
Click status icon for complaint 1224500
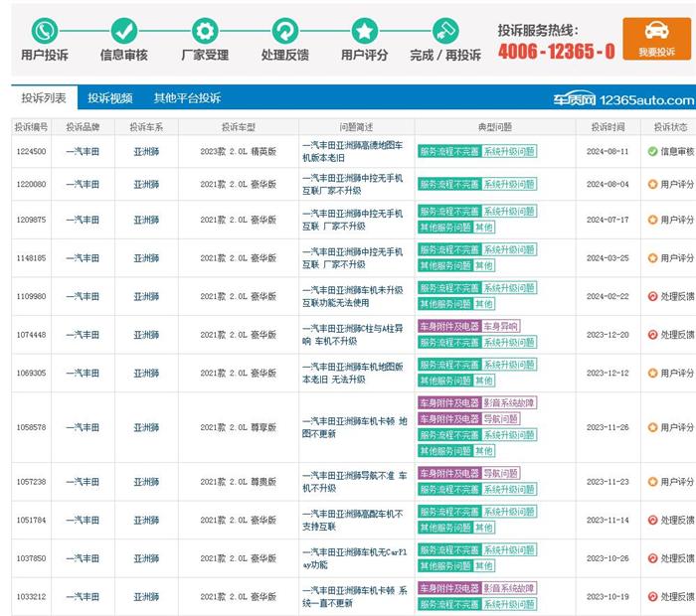point(652,152)
